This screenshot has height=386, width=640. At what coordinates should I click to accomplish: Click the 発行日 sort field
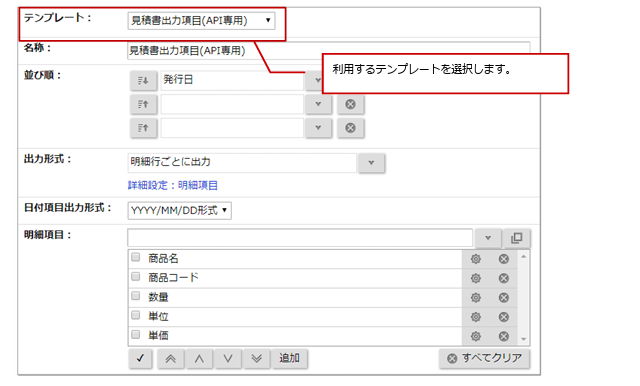tap(232, 80)
